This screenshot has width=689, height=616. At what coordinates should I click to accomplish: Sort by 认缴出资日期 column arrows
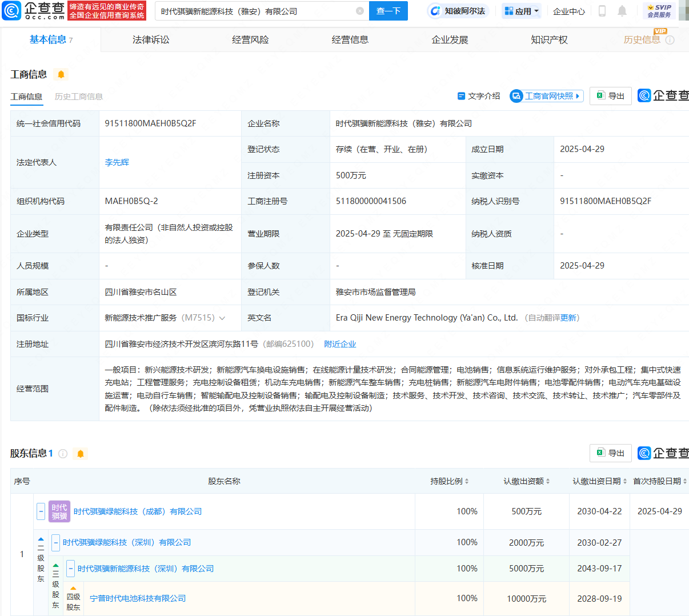(625, 482)
